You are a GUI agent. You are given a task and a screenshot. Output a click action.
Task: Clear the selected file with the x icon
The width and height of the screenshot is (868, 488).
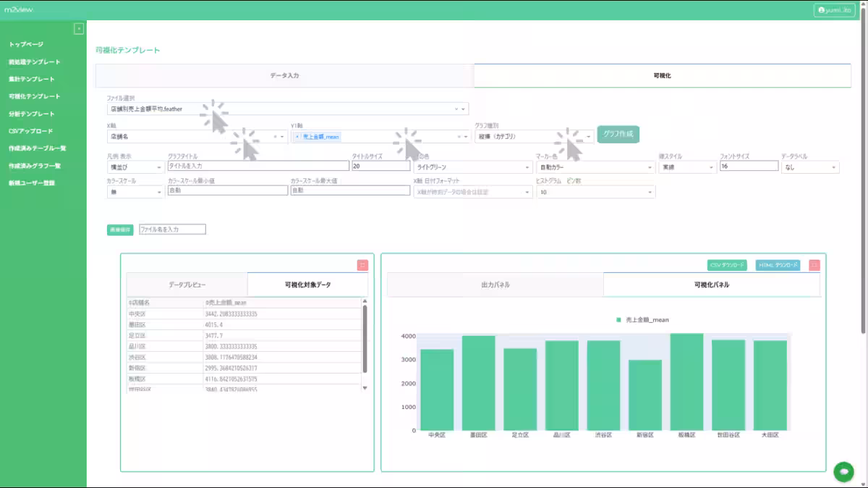pos(456,109)
